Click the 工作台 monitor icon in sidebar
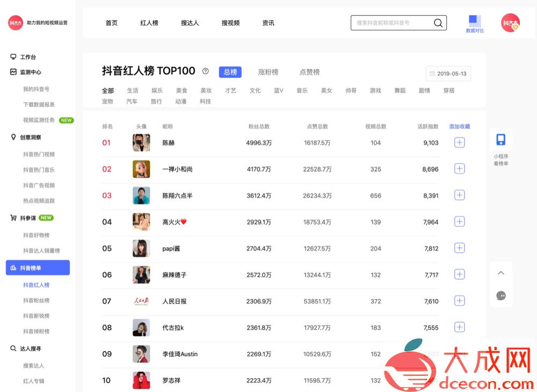Viewport: 537px width, 392px height. tap(12, 57)
